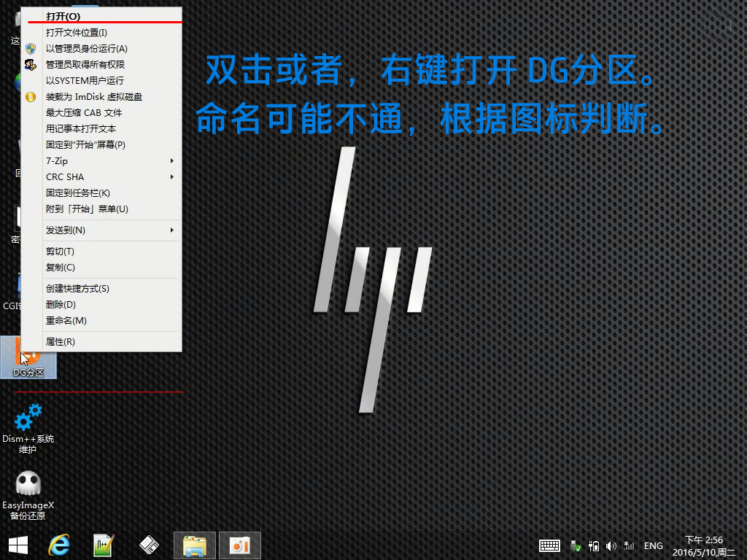Image resolution: width=747 pixels, height=560 pixels.
Task: Open the green notepad taskbar icon
Action: pos(104,545)
